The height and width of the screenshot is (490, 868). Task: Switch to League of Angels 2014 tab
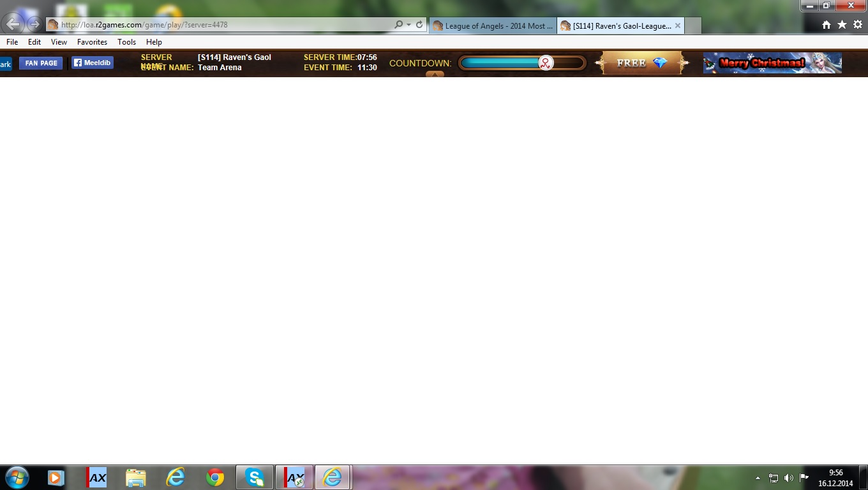click(492, 26)
